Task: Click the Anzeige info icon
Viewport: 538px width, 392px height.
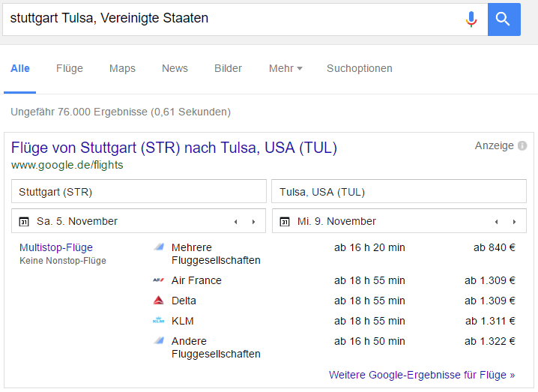Action: [x=522, y=146]
